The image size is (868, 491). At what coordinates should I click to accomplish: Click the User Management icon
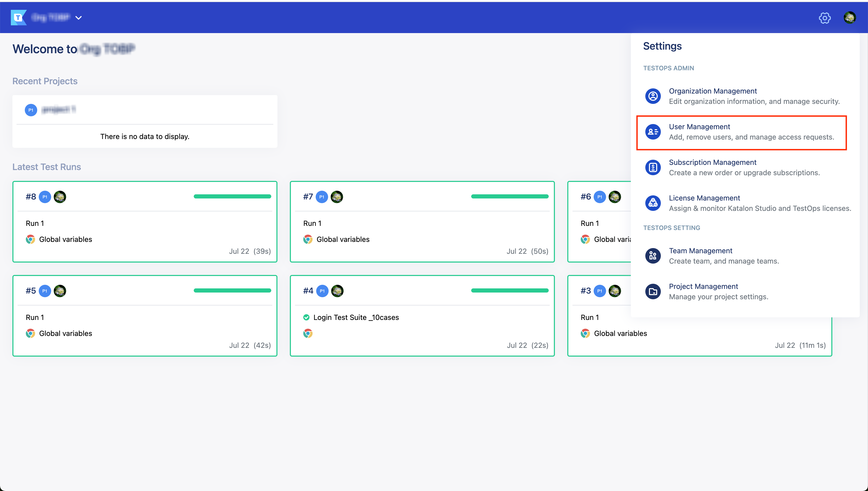pos(653,132)
